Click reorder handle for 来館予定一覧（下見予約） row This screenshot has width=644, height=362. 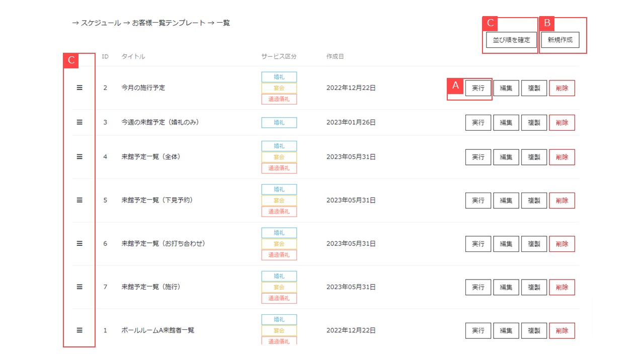coord(79,200)
